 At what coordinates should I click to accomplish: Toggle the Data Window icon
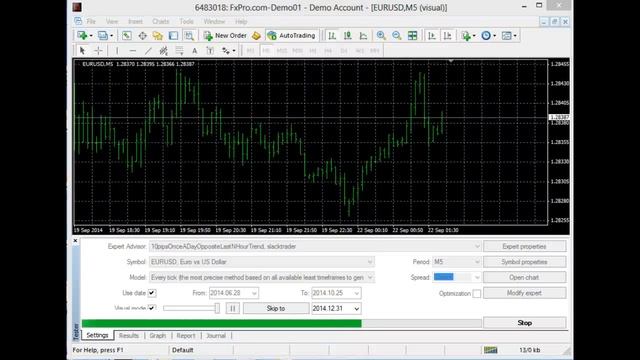tap(142, 36)
